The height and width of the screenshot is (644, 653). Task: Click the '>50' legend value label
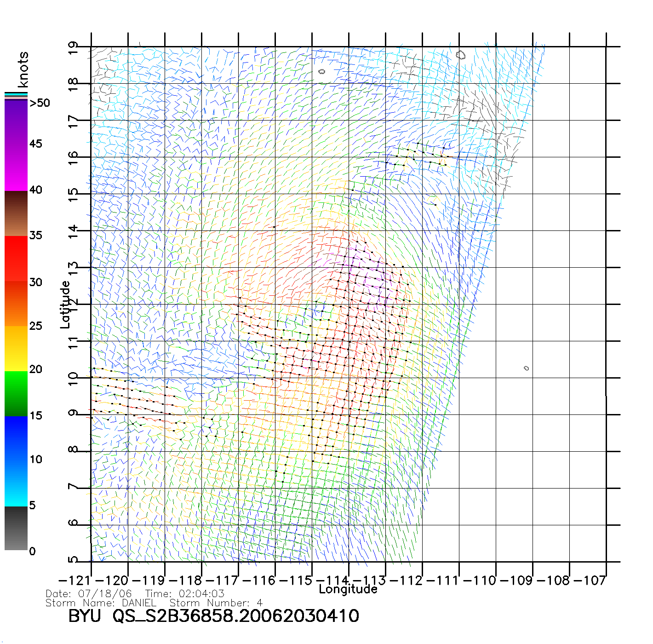coord(40,103)
